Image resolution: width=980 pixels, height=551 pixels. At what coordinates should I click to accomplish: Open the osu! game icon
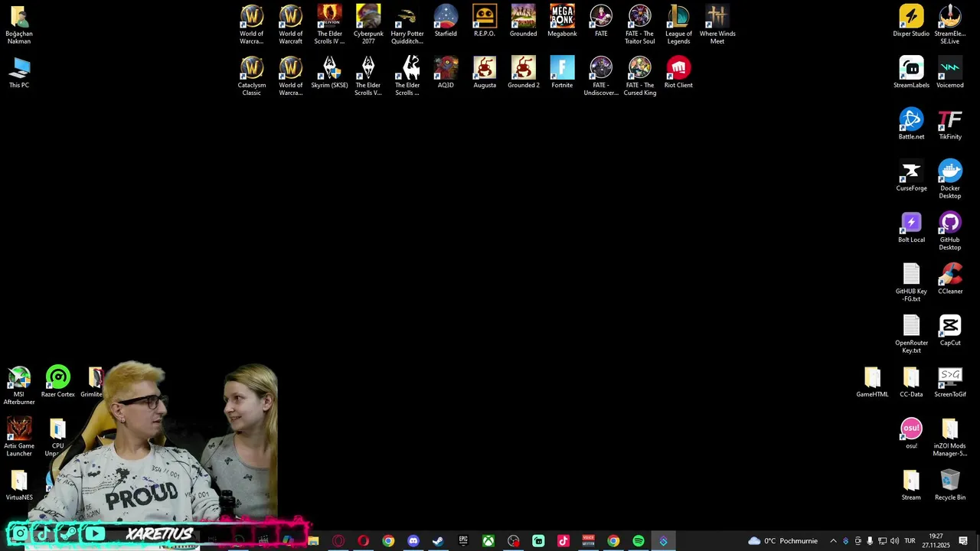pos(911,432)
